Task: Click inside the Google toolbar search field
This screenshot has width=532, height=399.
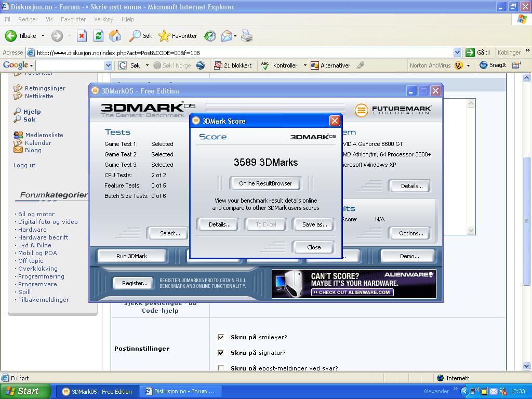Action: click(x=70, y=65)
